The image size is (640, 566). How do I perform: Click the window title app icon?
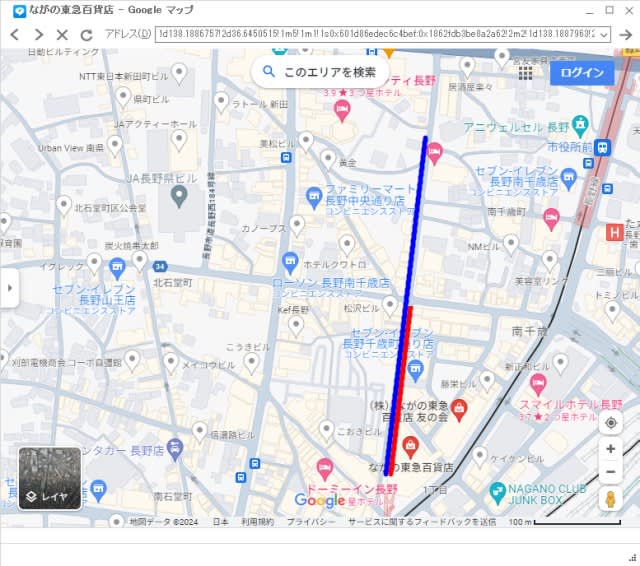pyautogui.click(x=19, y=11)
